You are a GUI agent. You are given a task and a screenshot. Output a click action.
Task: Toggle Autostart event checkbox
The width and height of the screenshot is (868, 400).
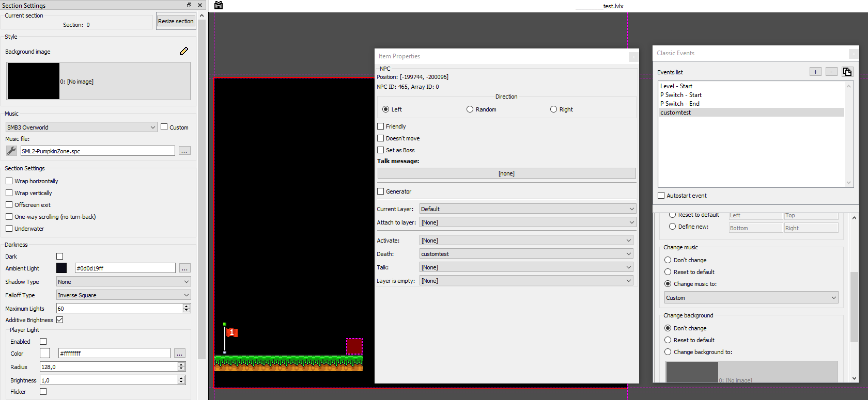pyautogui.click(x=661, y=195)
